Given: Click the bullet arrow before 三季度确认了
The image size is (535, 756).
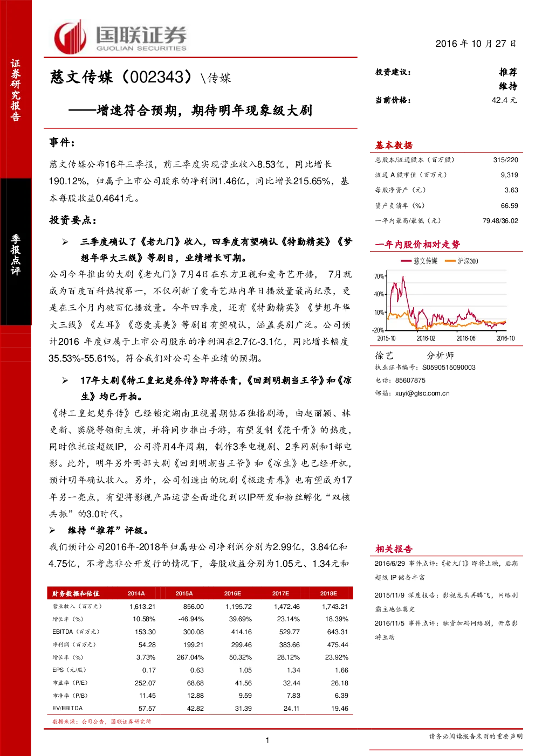Looking at the screenshot, I should 65,242.
